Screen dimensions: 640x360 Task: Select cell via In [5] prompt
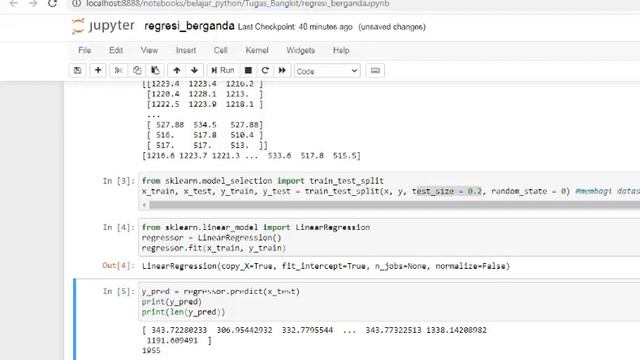click(x=118, y=291)
